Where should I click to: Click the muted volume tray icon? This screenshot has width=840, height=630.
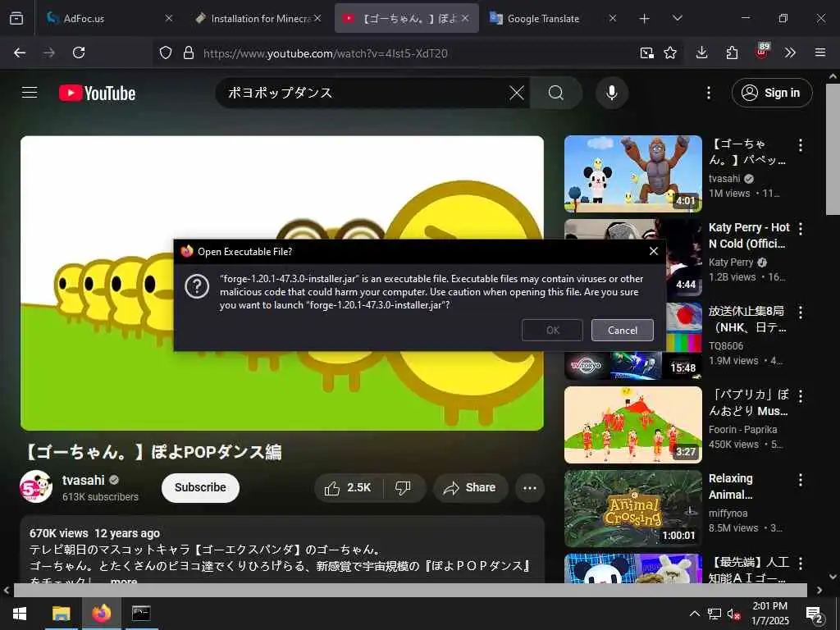(x=733, y=614)
